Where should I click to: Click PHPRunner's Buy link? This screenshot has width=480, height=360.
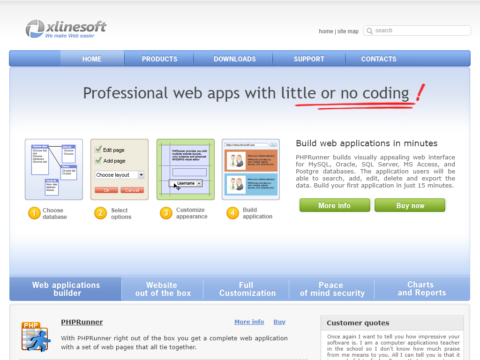point(279,322)
